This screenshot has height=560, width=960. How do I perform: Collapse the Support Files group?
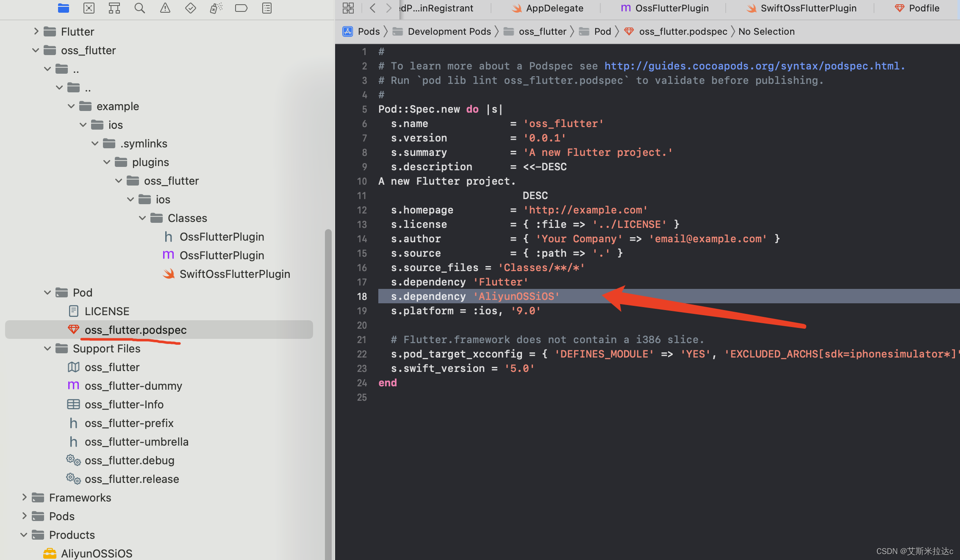click(47, 349)
